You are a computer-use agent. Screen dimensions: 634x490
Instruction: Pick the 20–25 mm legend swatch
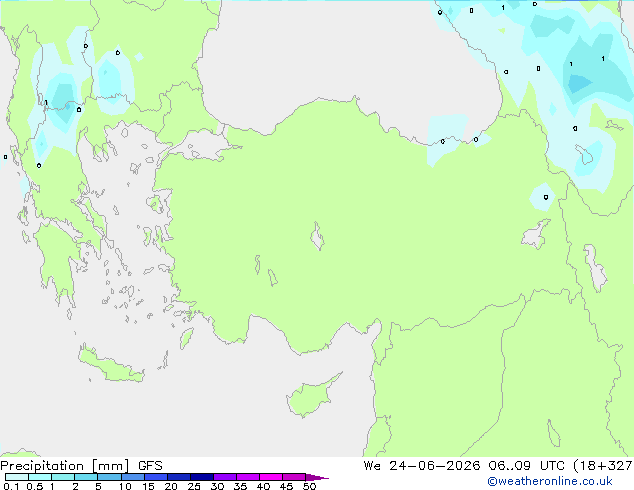click(178, 477)
